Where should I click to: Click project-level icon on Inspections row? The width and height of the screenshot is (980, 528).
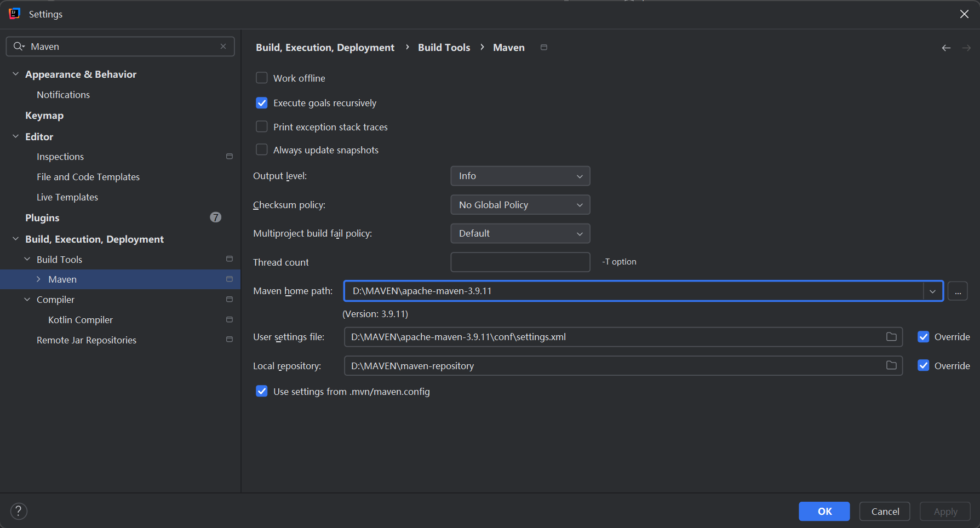(x=230, y=157)
